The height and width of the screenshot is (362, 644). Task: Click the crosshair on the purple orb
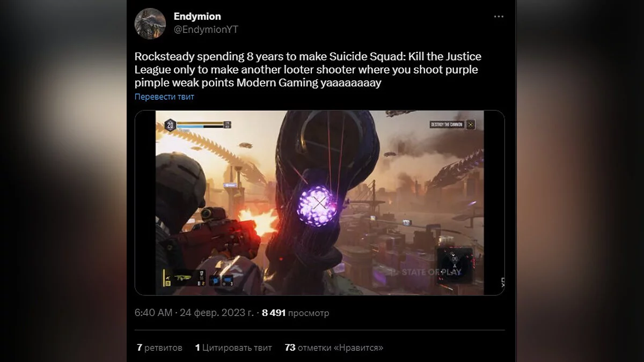[320, 203]
